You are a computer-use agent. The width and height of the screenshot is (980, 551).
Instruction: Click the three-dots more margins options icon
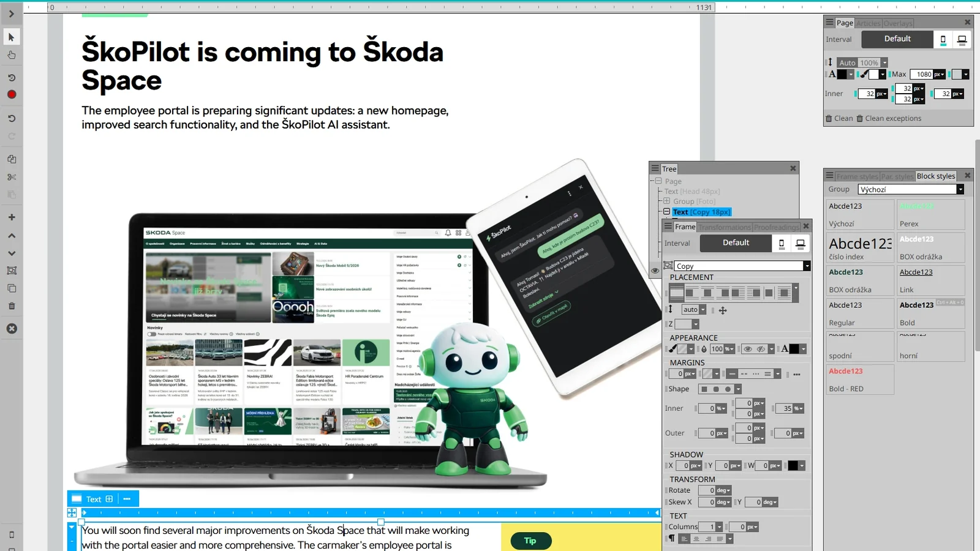[797, 374]
